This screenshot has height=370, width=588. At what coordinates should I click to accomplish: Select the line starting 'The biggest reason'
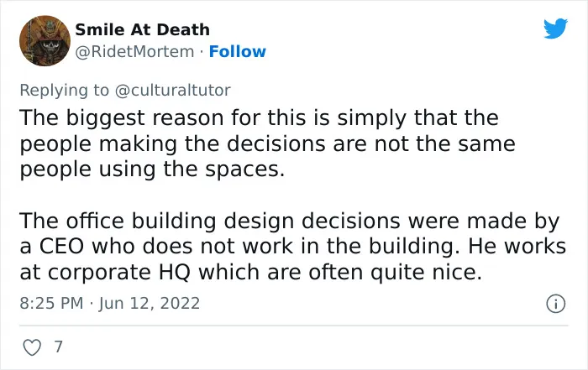tap(259, 118)
